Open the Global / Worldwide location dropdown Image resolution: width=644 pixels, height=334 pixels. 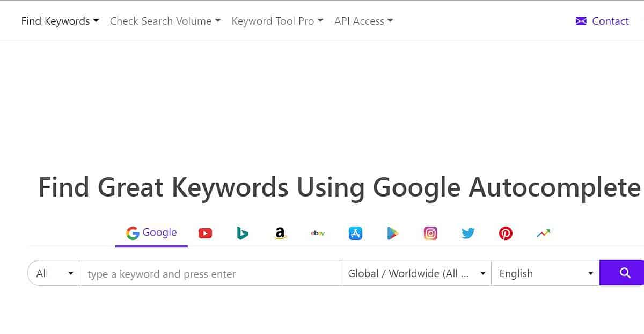416,273
